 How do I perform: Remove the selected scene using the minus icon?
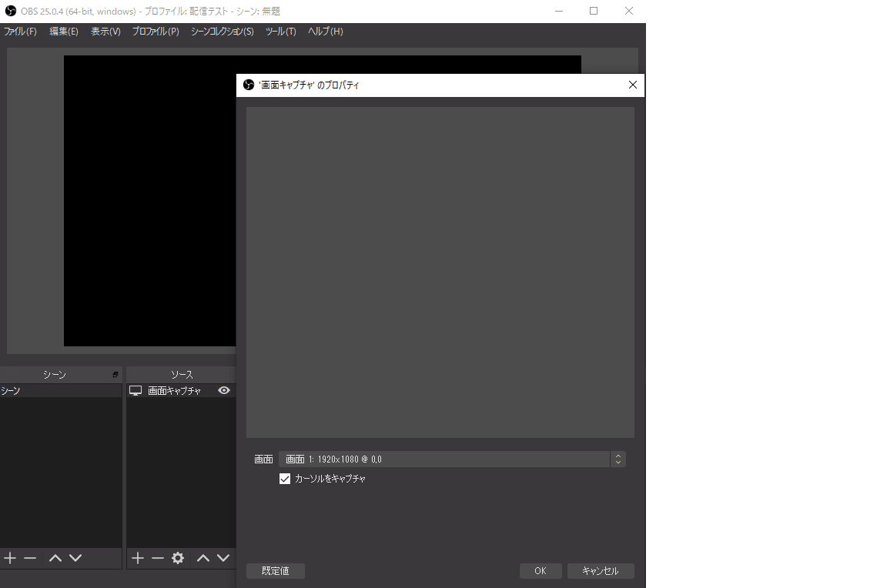coord(29,558)
